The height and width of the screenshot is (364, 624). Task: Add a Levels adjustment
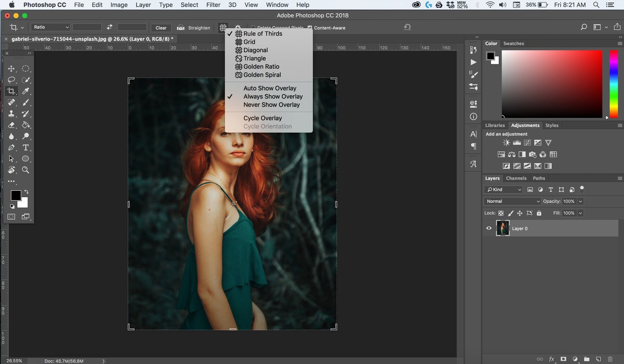click(x=517, y=142)
